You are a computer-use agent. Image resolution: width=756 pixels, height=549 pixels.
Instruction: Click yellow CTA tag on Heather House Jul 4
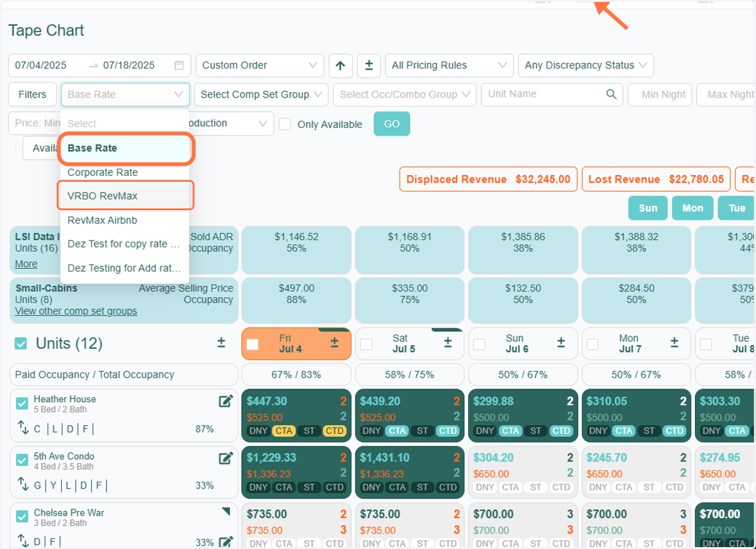[x=284, y=431]
